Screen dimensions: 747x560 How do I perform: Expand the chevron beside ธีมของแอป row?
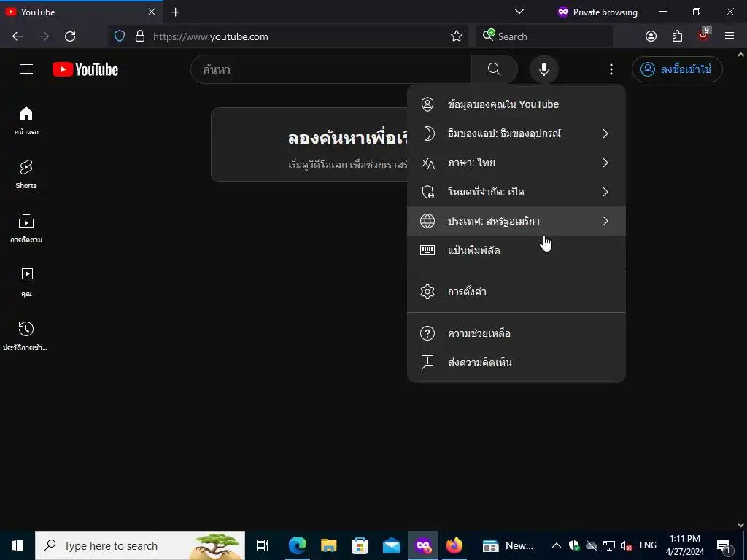click(x=605, y=134)
